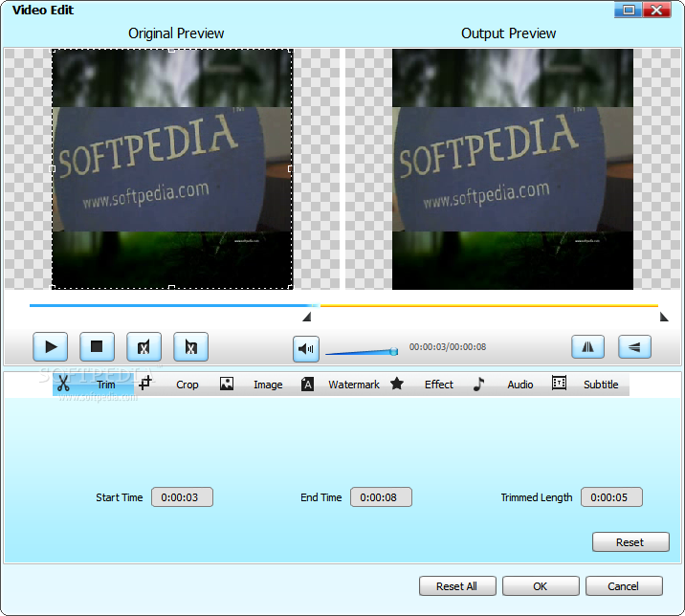Click the Reset All button
685x616 pixels.
[x=457, y=585]
